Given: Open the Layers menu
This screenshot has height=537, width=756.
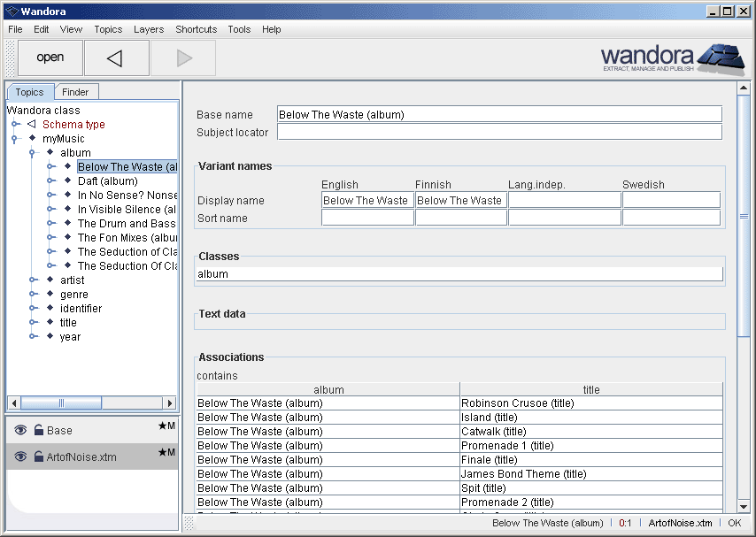Looking at the screenshot, I should 148,29.
